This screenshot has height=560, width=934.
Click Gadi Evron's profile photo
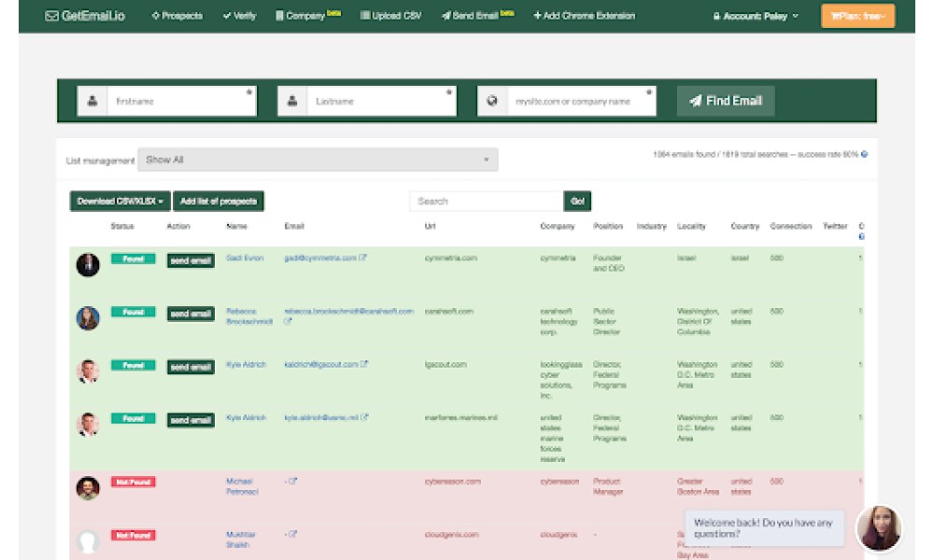88,265
